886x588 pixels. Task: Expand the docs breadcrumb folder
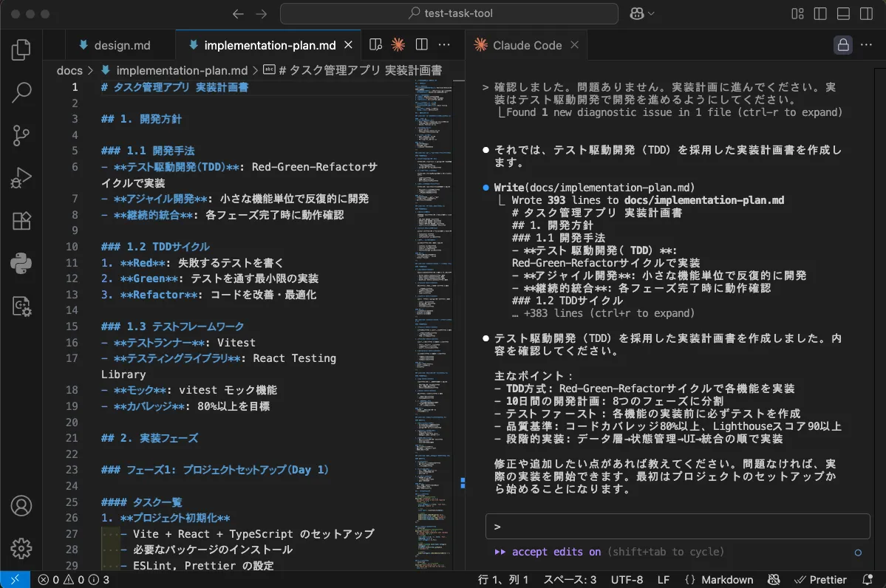click(69, 71)
